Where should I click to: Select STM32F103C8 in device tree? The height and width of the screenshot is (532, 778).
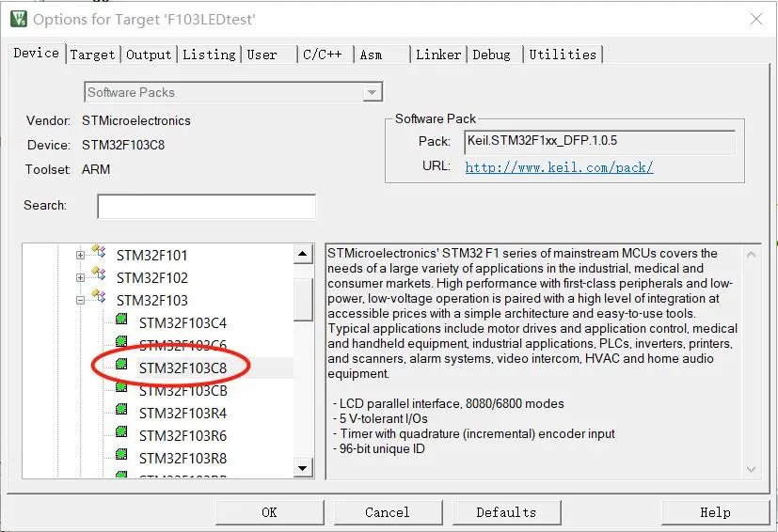(183, 368)
